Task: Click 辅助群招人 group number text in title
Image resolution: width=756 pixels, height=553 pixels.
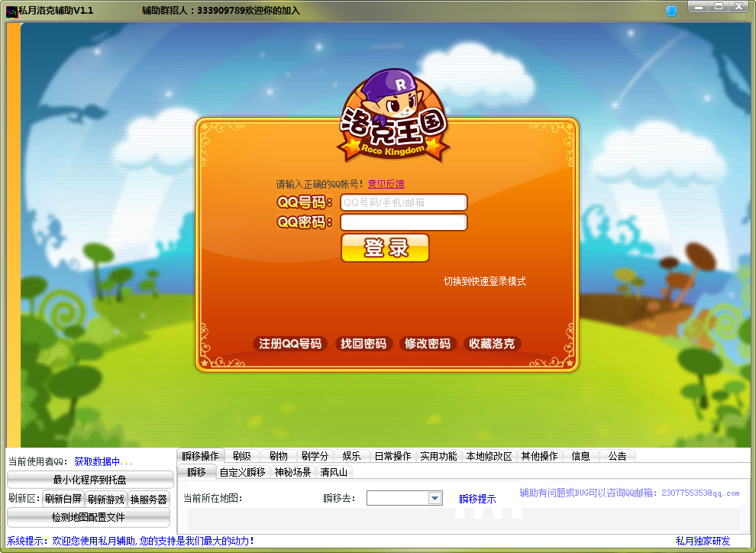Action: [221, 11]
